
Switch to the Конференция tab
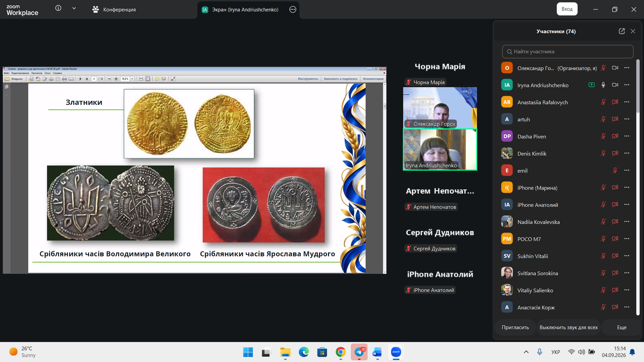114,9
